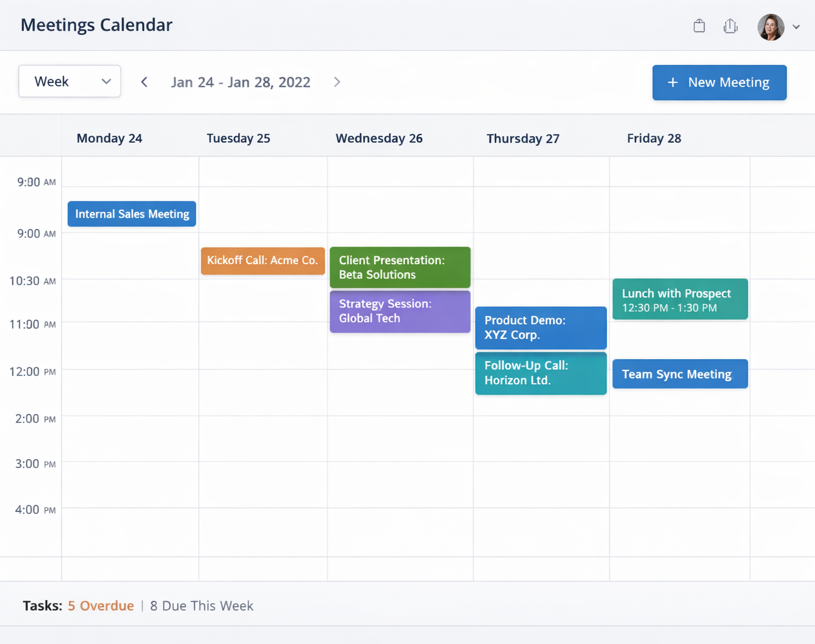Screen dimensions: 815x644
Task: View the 8 Due This Week tasks
Action: 201,606
